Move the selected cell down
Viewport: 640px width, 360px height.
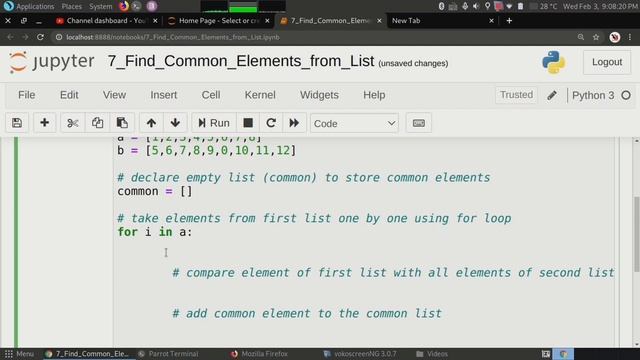(x=175, y=123)
